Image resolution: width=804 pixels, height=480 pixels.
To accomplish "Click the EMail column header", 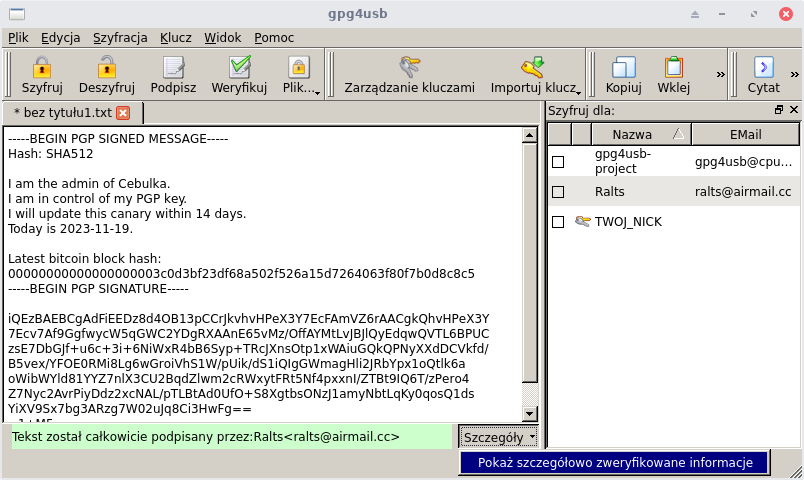I will (746, 134).
